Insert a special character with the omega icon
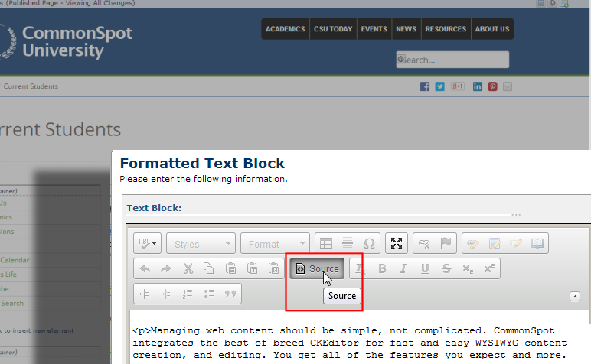Viewport: 591px width, 364px height. (369, 243)
